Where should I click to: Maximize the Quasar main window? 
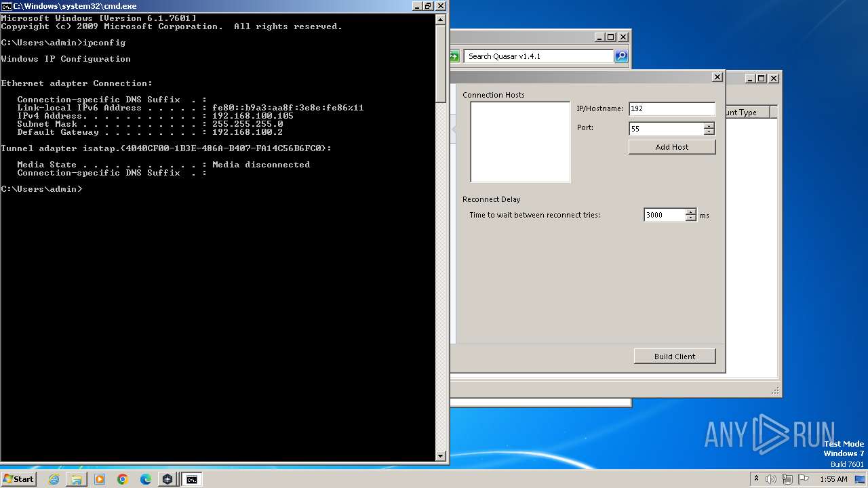(762, 79)
